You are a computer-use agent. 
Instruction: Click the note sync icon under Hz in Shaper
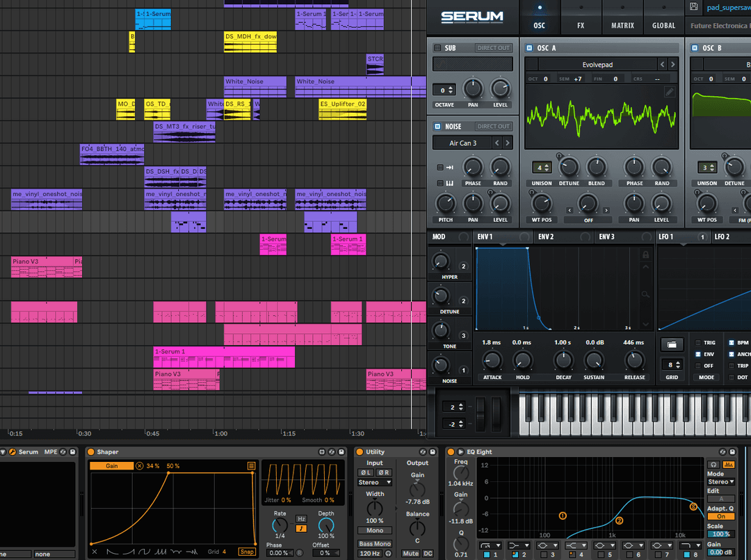pyautogui.click(x=301, y=529)
